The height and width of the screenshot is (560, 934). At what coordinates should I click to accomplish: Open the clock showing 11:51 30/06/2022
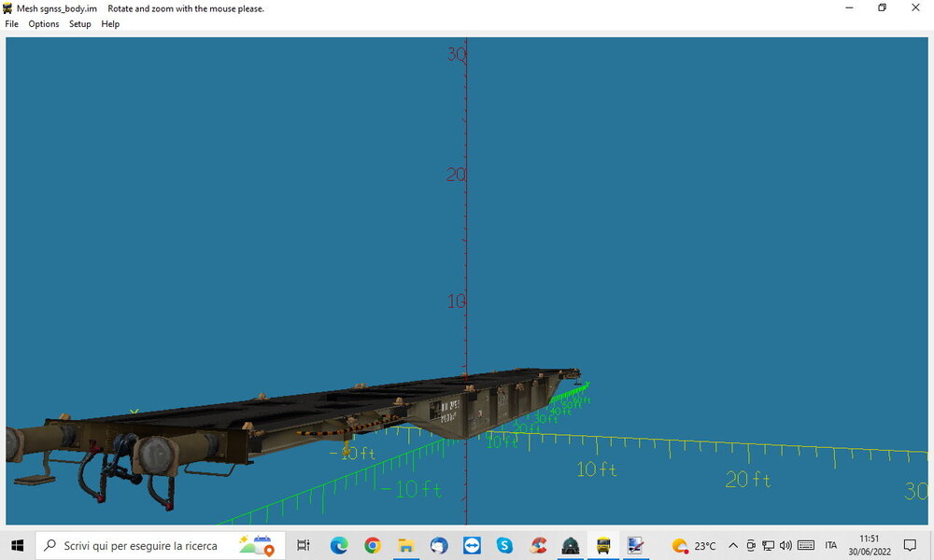click(870, 545)
